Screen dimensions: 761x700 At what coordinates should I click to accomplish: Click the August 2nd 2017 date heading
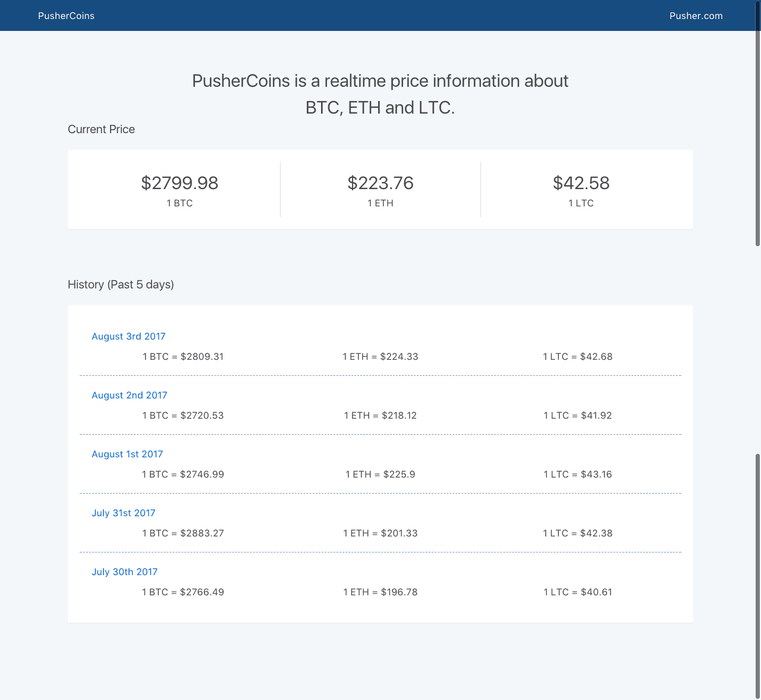tap(129, 395)
